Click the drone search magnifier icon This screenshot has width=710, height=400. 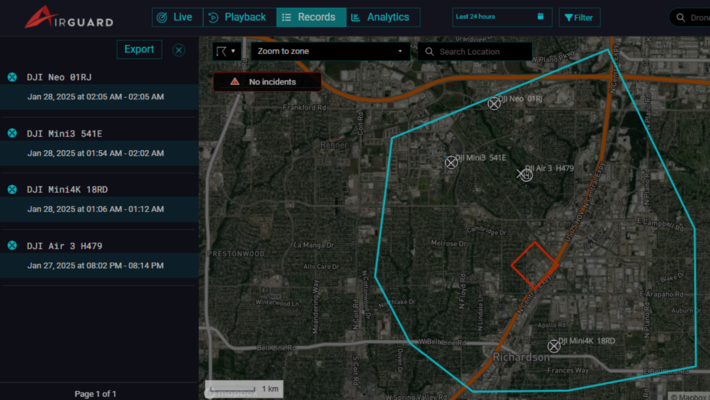coord(681,18)
